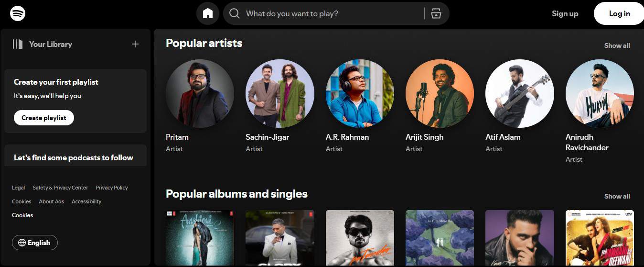
Task: Click the Log in button
Action: coord(619,13)
